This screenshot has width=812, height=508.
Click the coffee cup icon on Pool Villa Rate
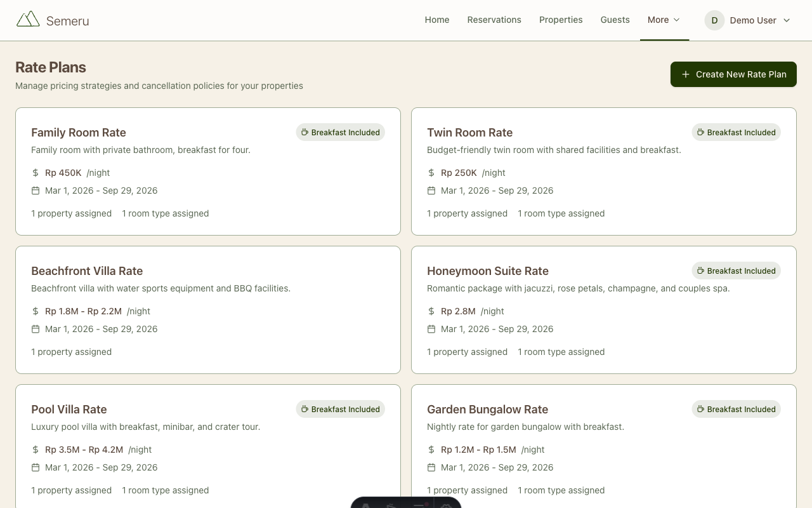click(x=304, y=409)
